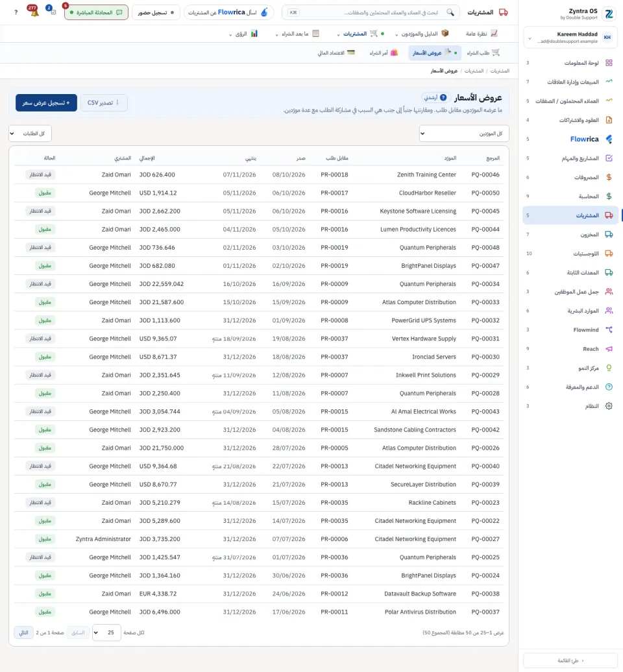
Task: Expand الدليل والموردون menu
Action: [422, 34]
